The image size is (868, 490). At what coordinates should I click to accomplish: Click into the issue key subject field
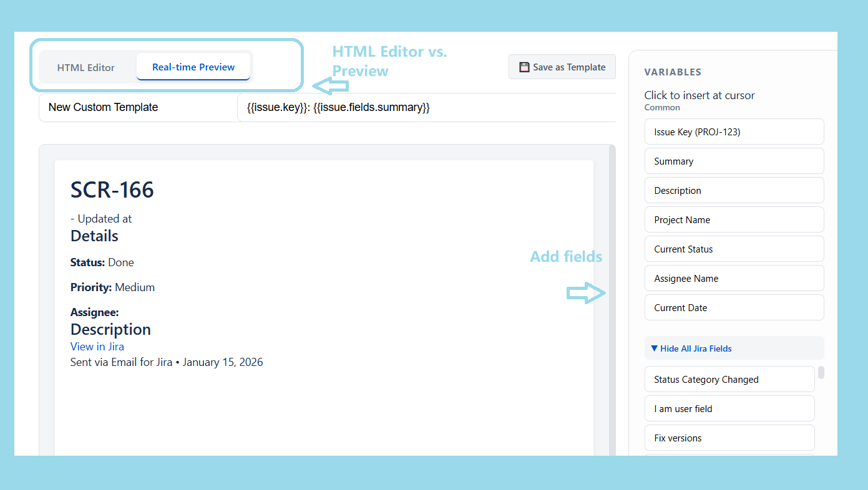tap(427, 107)
